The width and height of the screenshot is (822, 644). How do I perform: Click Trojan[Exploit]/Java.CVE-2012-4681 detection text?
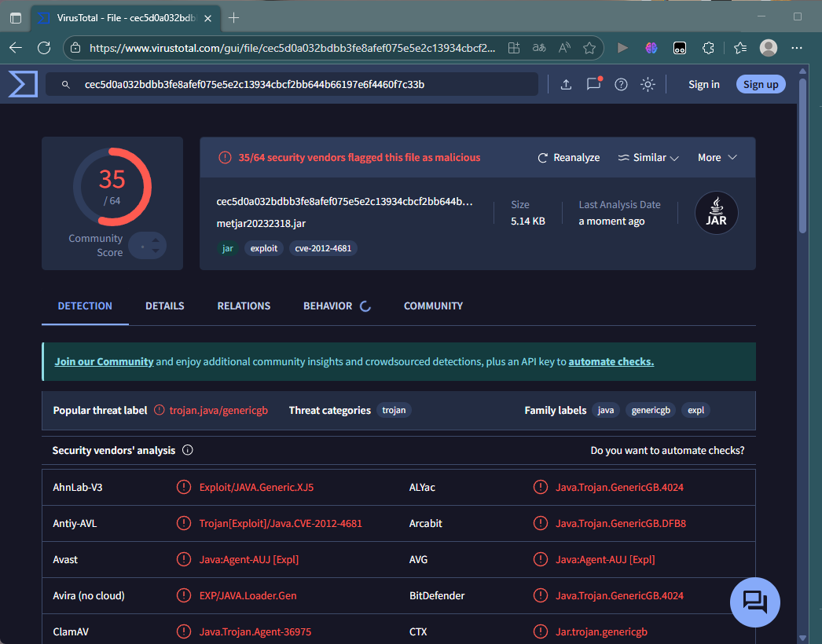[x=281, y=523]
